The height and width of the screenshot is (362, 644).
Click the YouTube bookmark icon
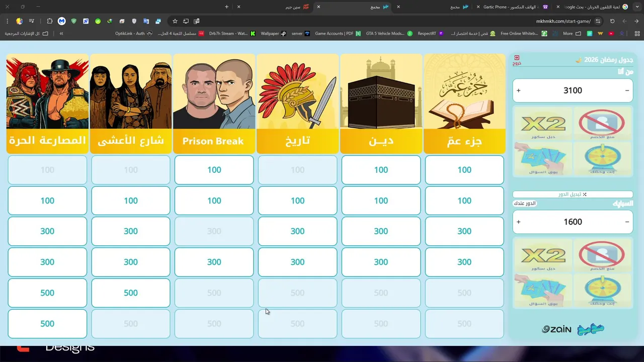pos(611,34)
